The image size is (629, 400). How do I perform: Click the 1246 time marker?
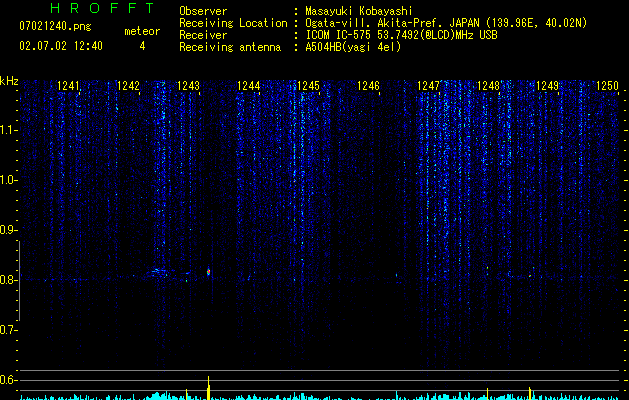[x=368, y=85]
